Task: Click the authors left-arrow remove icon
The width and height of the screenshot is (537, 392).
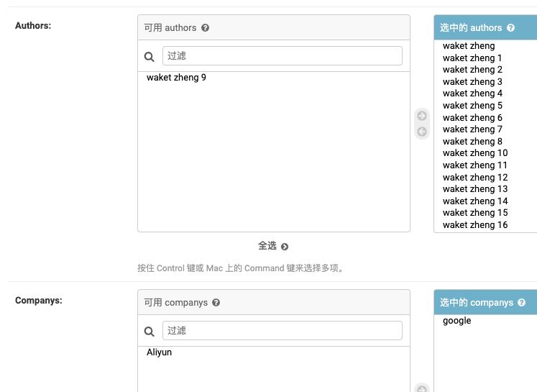Action: click(x=422, y=132)
